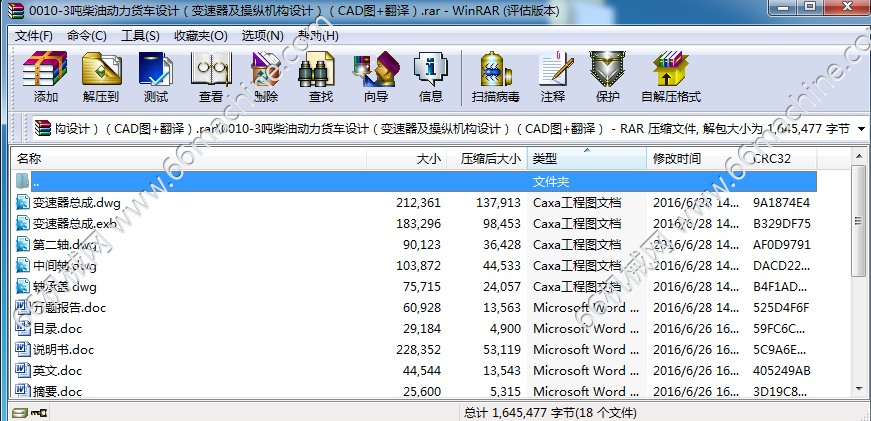Viewport: 871px width, 421px height.
Task: Click the vertical scrollbar of the file list
Action: (x=860, y=272)
